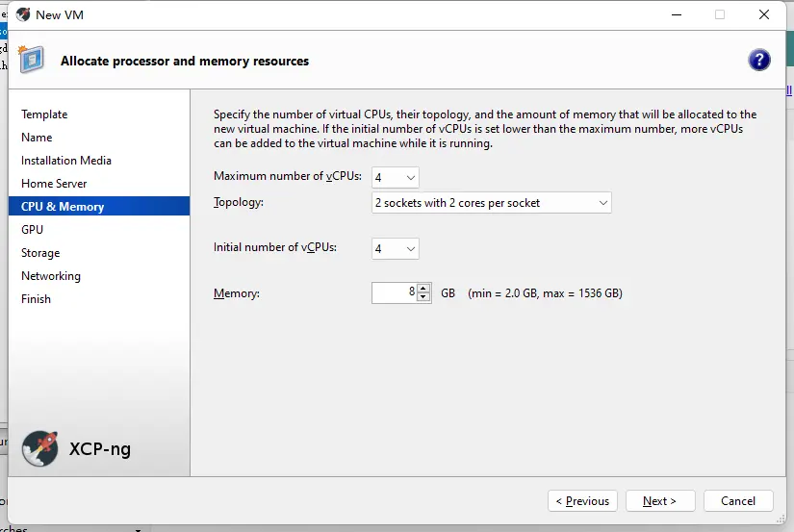Image resolution: width=794 pixels, height=532 pixels.
Task: Click the Next button
Action: coord(660,500)
